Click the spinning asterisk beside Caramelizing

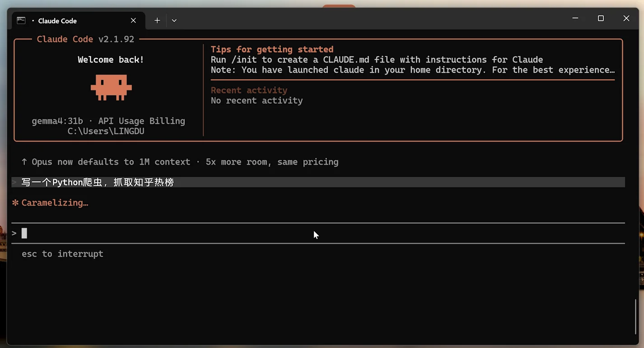tap(15, 203)
